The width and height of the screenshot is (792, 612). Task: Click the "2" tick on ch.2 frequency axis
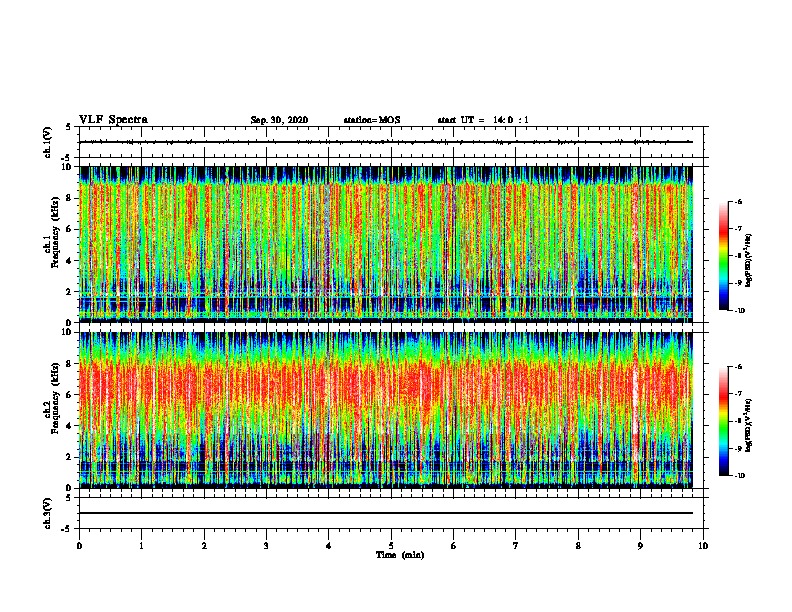[69, 457]
